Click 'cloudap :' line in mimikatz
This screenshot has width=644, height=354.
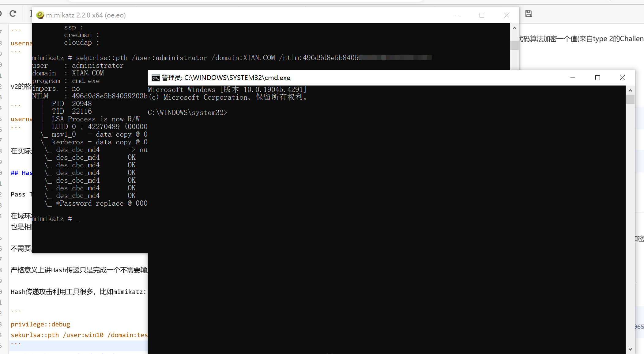[81, 42]
